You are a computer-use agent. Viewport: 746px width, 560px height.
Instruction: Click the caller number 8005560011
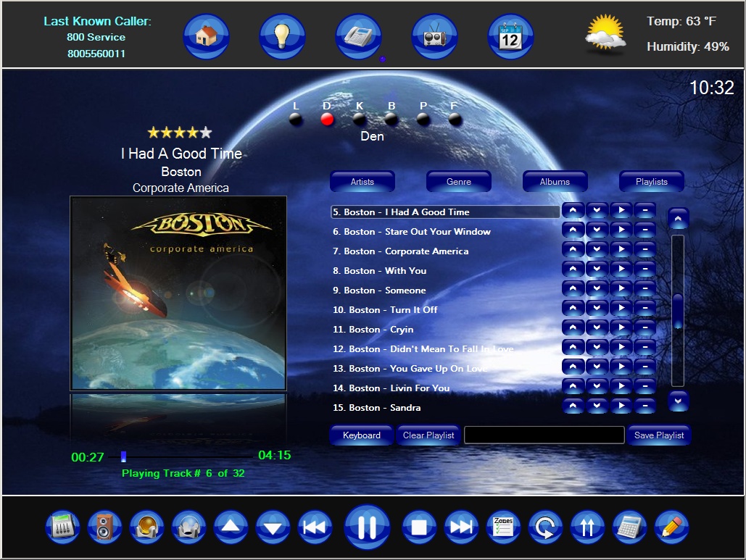point(96,54)
